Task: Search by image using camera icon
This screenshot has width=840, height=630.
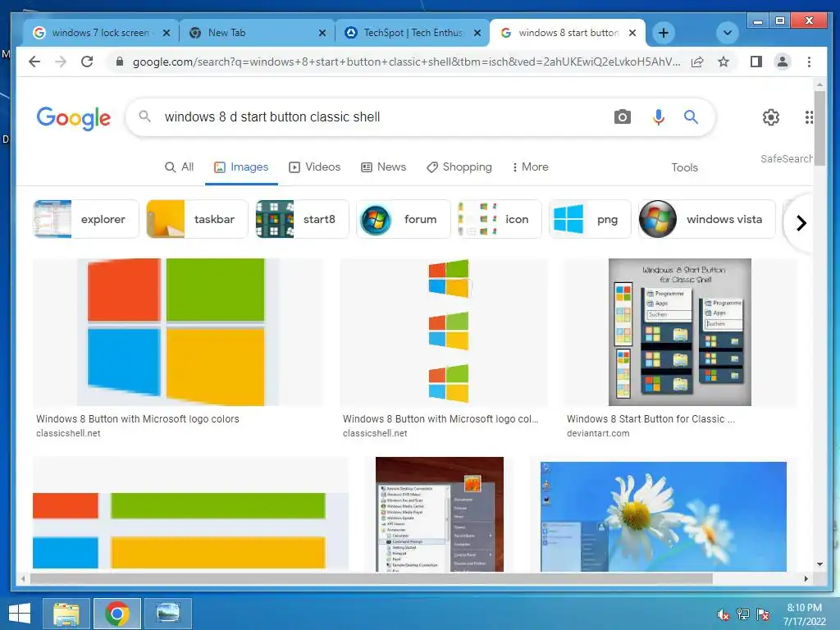Action: 622,116
